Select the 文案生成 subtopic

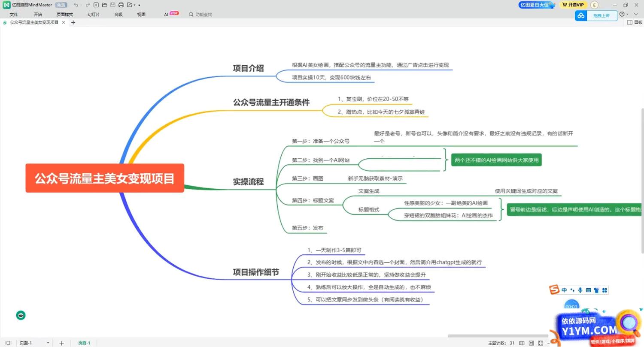369,191
